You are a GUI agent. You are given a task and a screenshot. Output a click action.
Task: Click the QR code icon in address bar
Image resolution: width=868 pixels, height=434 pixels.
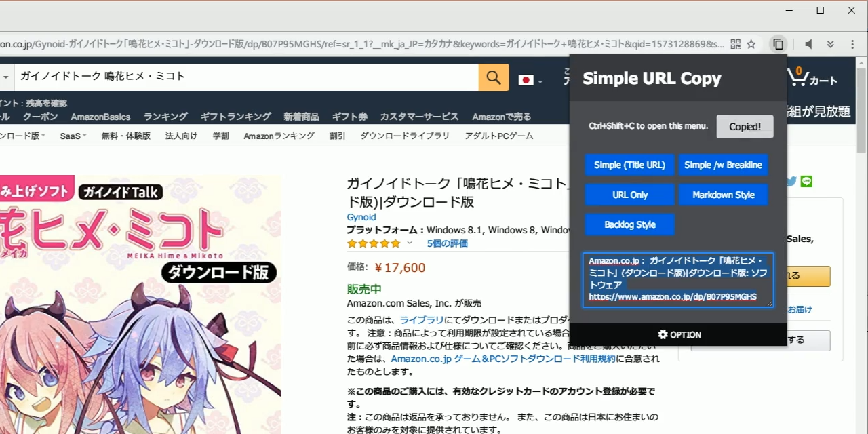[736, 44]
